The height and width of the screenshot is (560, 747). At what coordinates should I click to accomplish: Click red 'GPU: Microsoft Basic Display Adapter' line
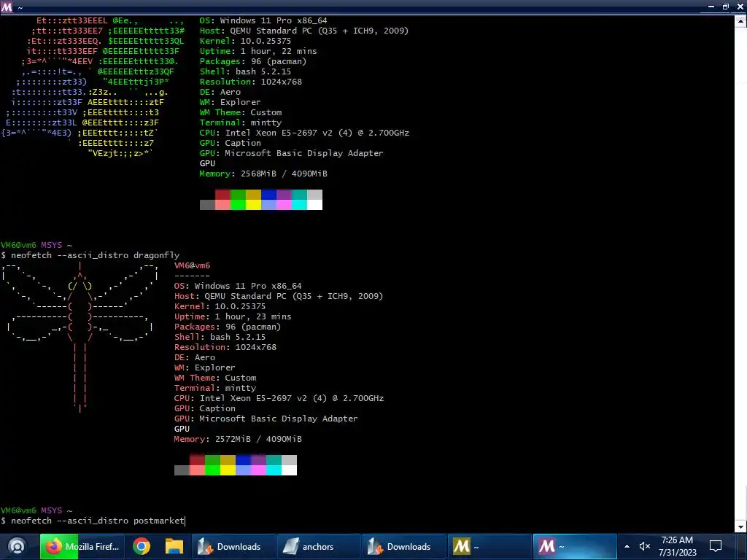pos(266,419)
